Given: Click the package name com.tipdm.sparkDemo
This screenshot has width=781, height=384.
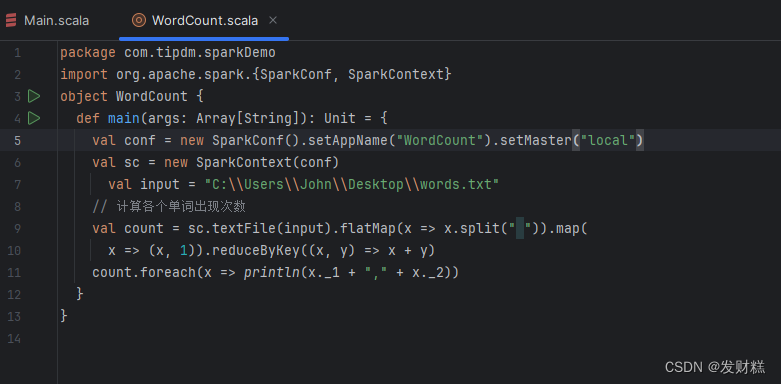Looking at the screenshot, I should [200, 52].
